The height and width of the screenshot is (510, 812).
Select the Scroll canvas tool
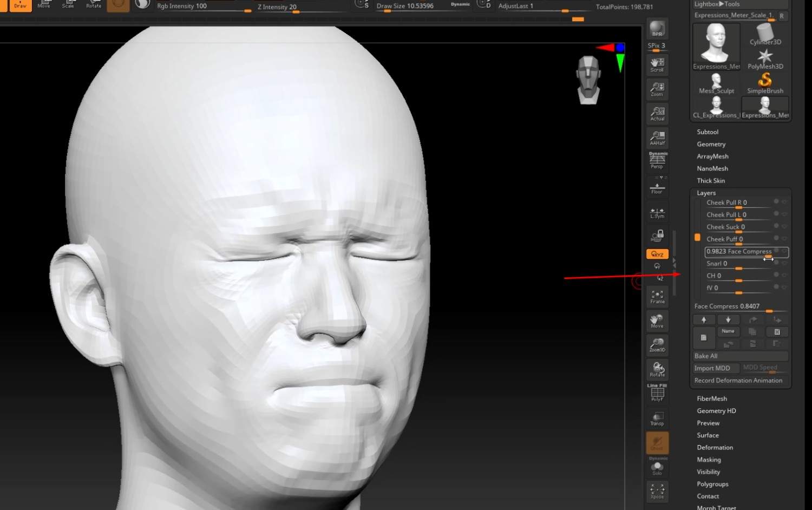pos(657,64)
